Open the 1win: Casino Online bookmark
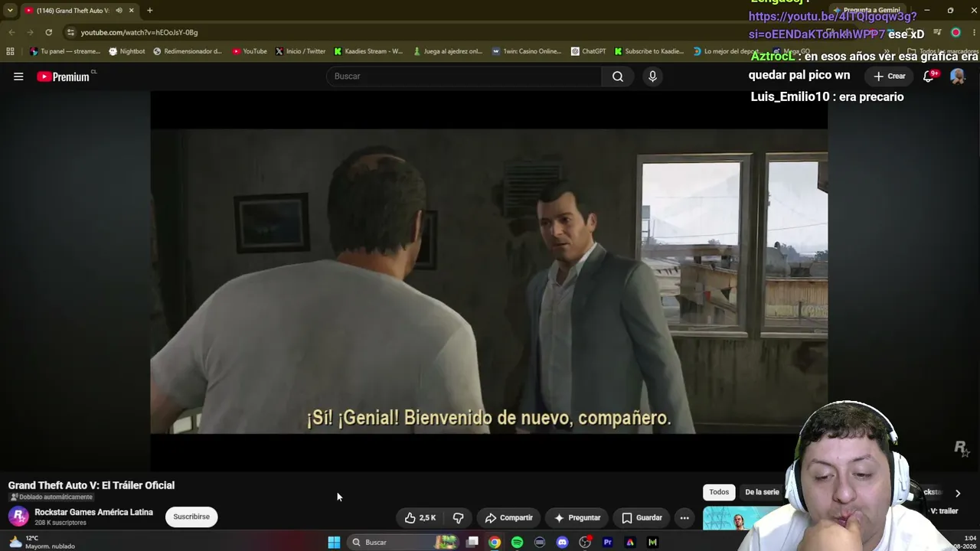 click(527, 51)
